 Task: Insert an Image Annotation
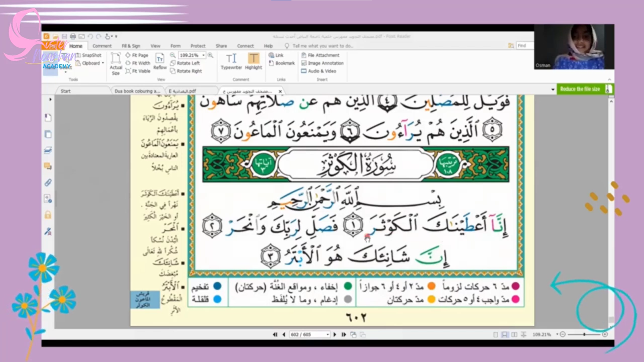tap(322, 63)
